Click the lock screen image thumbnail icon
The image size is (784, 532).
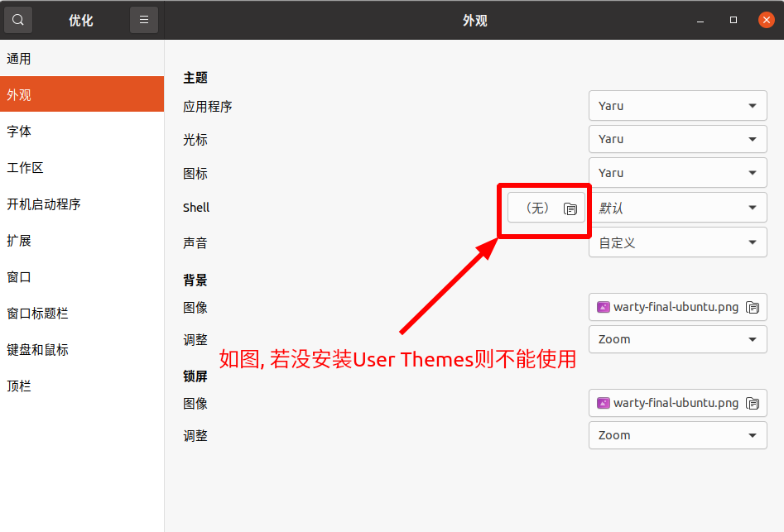604,403
